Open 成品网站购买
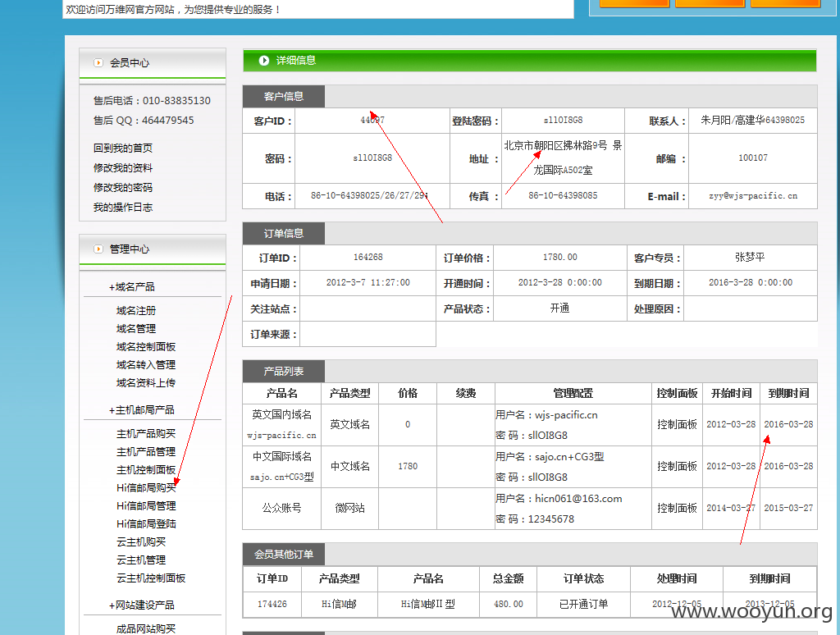Viewport: 840px width, 635px height. click(146, 629)
